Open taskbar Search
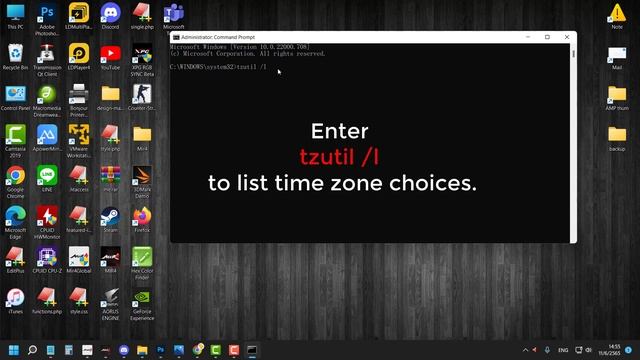The height and width of the screenshot is (360, 640). pyautogui.click(x=32, y=350)
